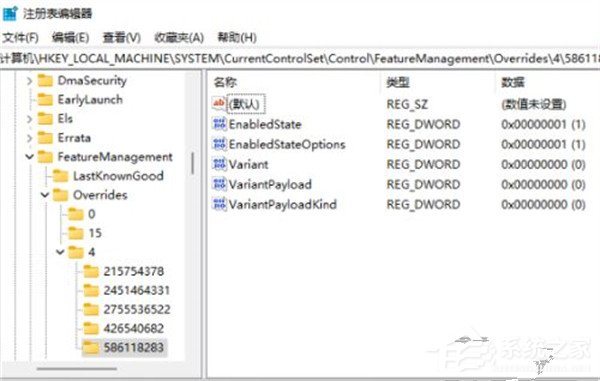Viewport: 600px width, 381px height.
Task: Select the DmaSecurity folder icon
Action: point(45,81)
